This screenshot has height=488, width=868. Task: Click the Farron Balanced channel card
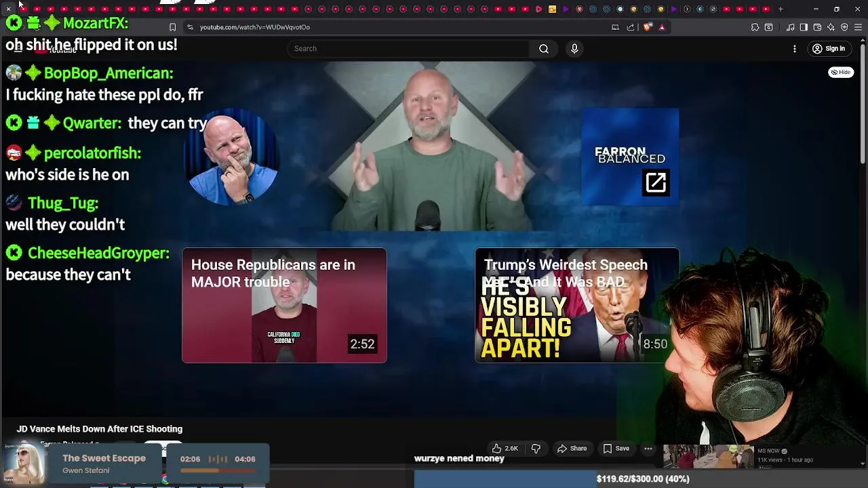pyautogui.click(x=630, y=156)
